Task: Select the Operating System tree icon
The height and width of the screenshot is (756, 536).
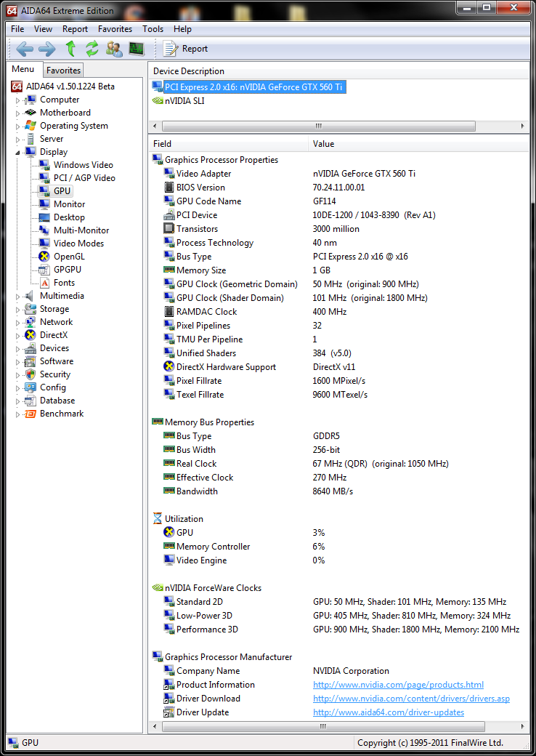Action: point(31,126)
